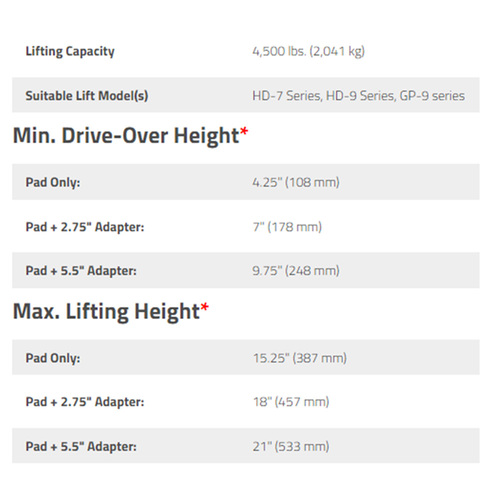Click Pad + 2.75" Adapter under Drive-Over Height
The height and width of the screenshot is (500, 500).
(x=85, y=227)
